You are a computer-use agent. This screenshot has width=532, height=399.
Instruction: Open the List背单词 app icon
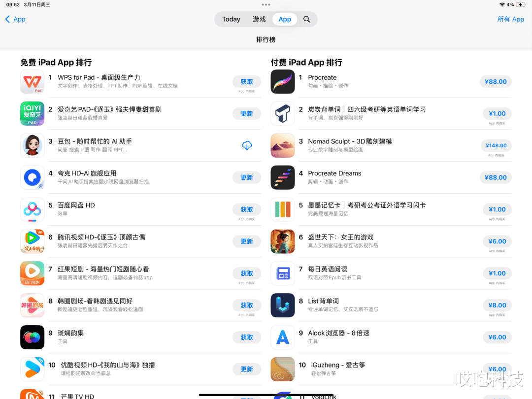[x=283, y=305]
